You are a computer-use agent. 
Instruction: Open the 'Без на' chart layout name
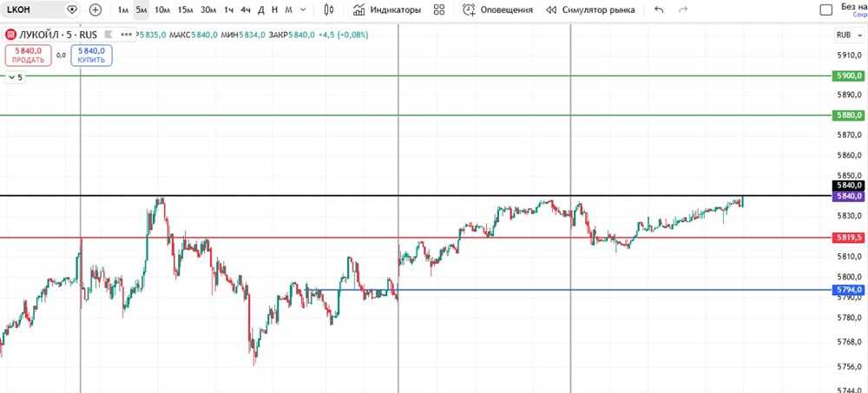[x=854, y=7]
